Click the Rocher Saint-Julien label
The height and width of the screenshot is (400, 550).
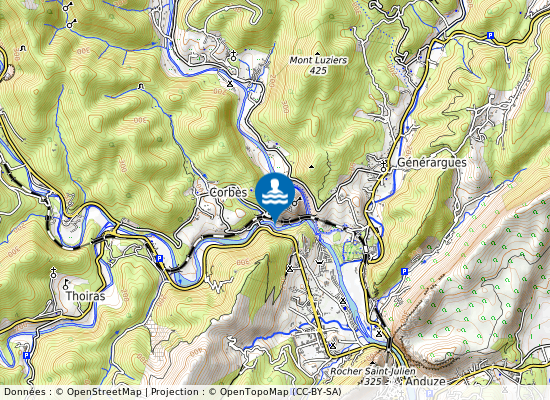pos(373,371)
